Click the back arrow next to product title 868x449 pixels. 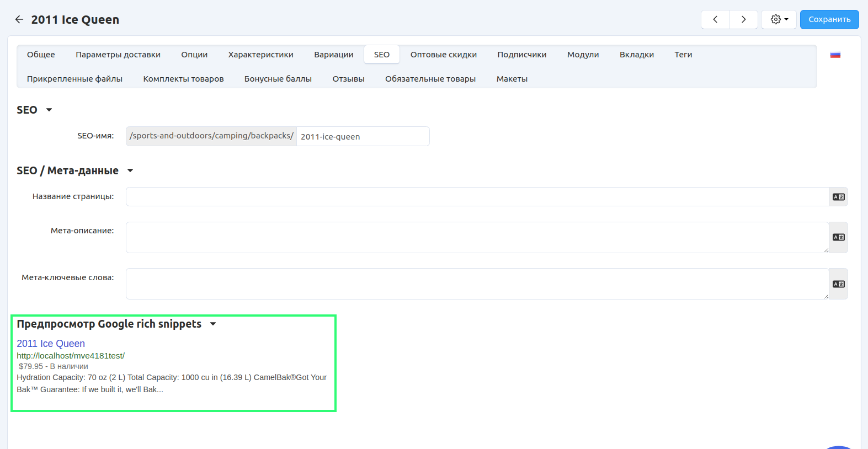[x=19, y=20]
